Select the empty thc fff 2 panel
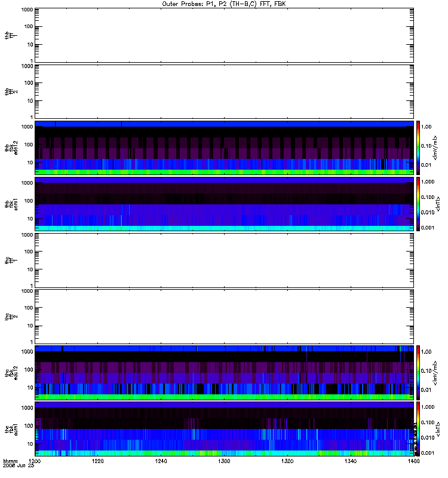 coord(225,317)
